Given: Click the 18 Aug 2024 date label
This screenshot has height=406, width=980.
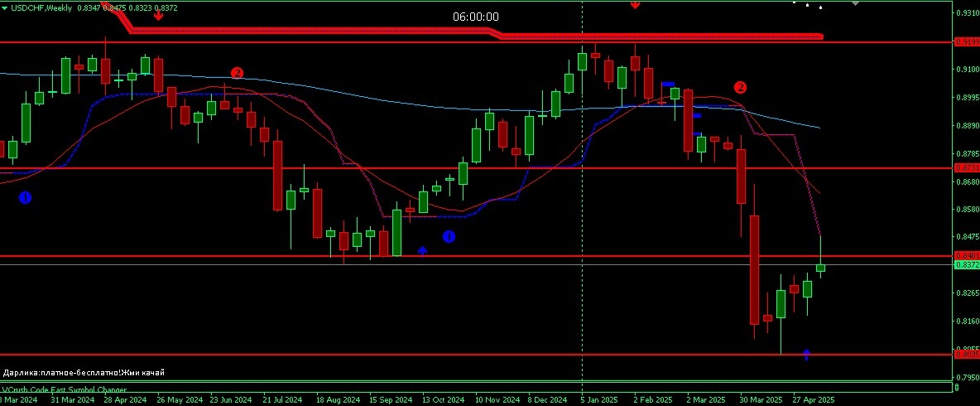Looking at the screenshot, I should (x=339, y=399).
